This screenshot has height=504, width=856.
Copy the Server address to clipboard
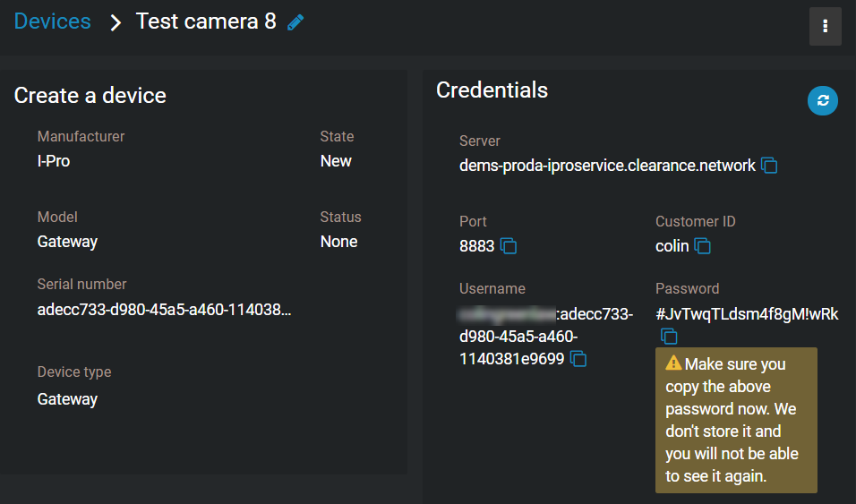click(769, 165)
